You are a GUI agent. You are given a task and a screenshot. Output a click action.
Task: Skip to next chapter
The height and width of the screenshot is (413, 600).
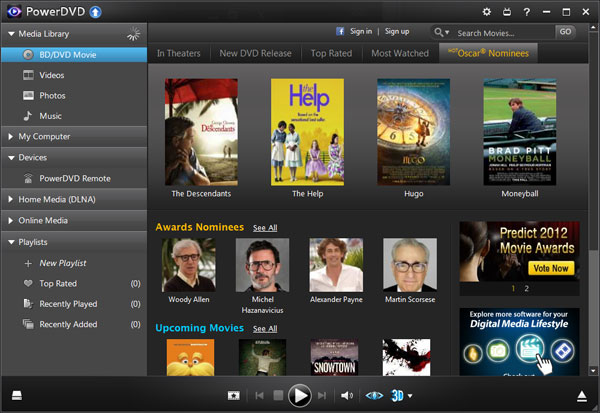tap(322, 396)
